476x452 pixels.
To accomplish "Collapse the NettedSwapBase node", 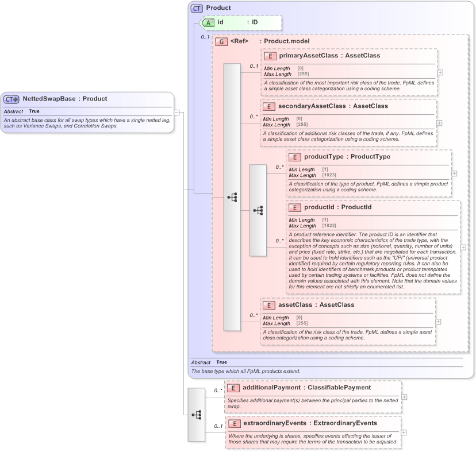I will (176, 113).
